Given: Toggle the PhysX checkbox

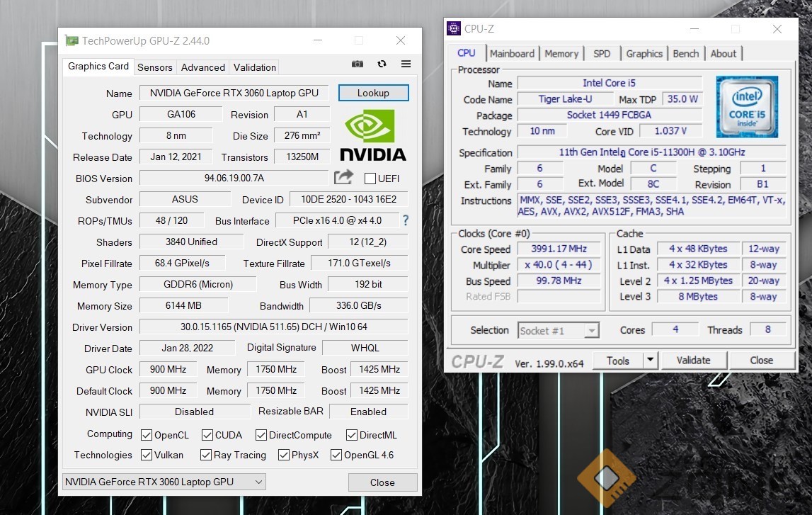Looking at the screenshot, I should pos(283,455).
